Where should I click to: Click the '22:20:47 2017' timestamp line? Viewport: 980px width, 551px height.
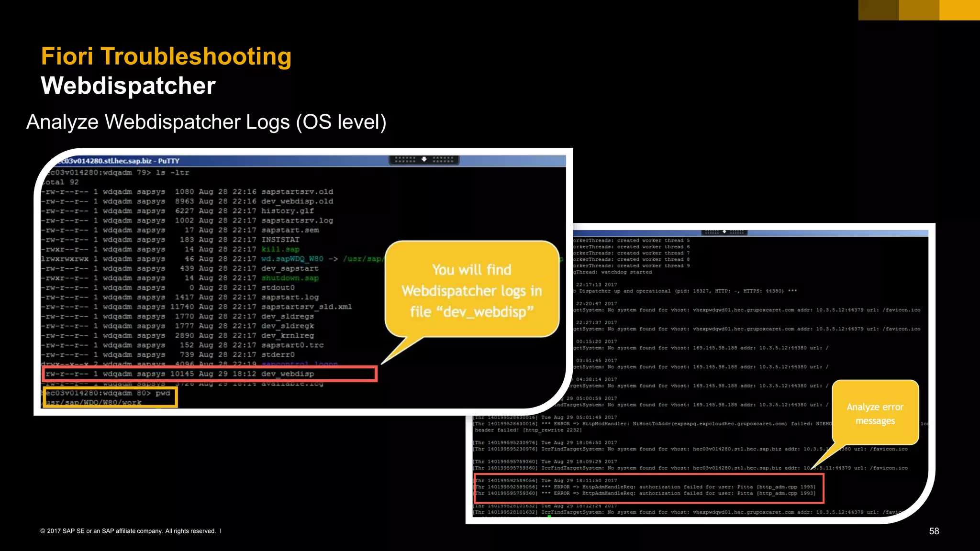(596, 303)
